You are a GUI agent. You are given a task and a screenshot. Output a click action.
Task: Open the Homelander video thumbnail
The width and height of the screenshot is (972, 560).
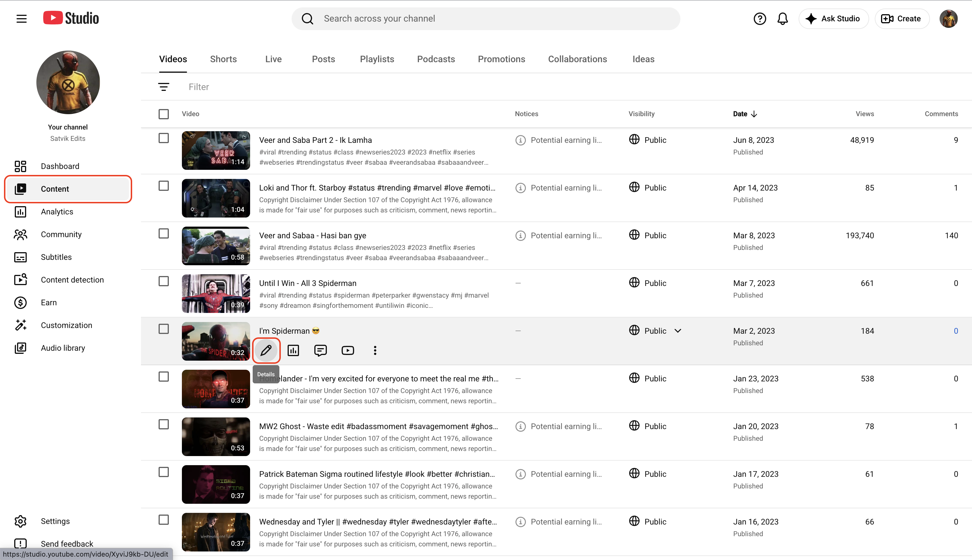point(215,389)
